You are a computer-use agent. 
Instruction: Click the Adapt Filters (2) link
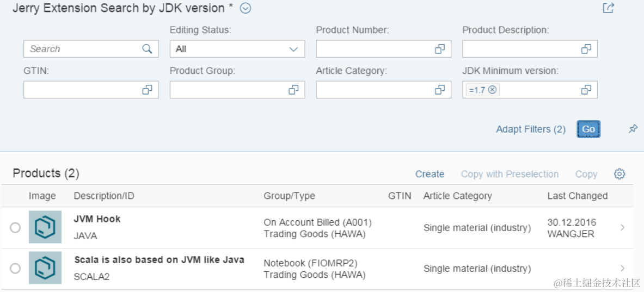531,129
